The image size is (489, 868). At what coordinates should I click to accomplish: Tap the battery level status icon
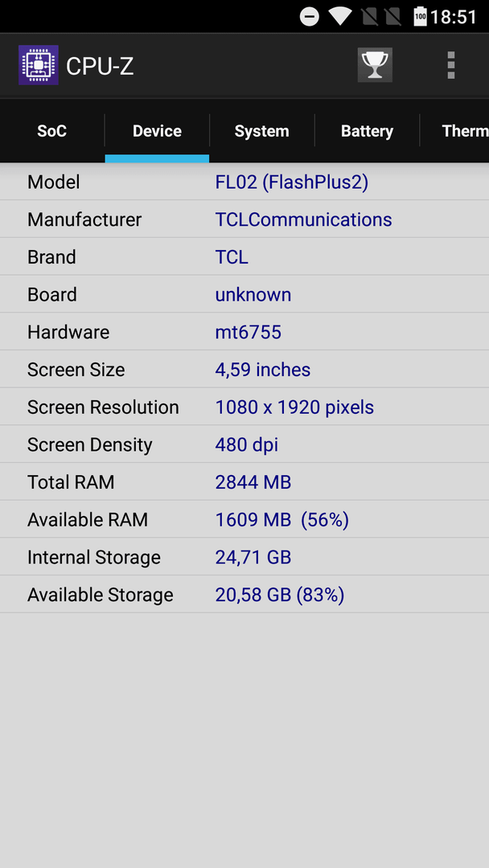coord(420,16)
